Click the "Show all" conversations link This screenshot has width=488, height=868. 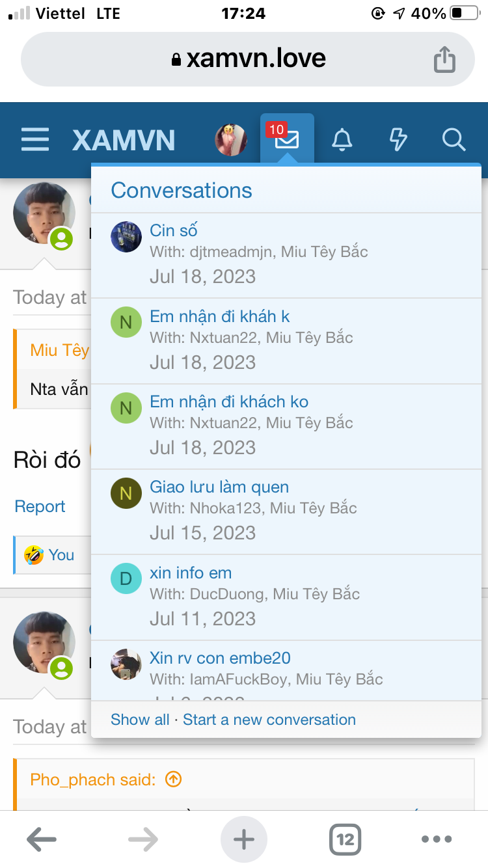[x=140, y=720]
